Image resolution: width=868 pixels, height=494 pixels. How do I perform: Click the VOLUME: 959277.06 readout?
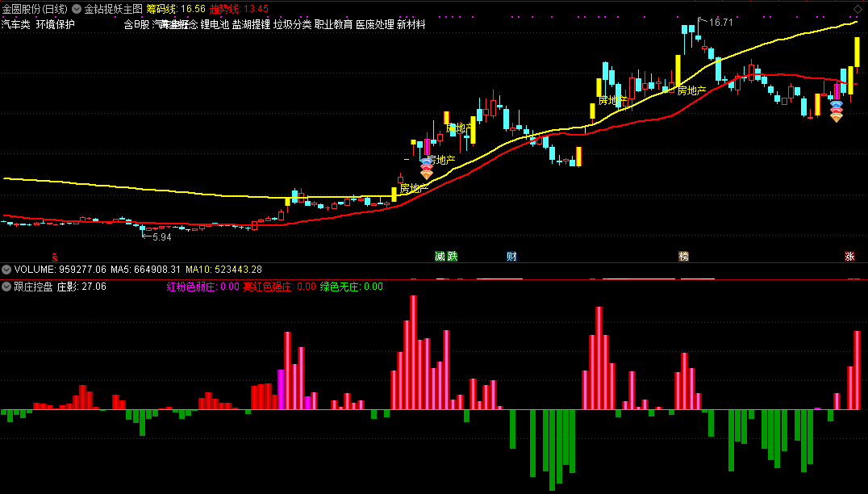61,270
